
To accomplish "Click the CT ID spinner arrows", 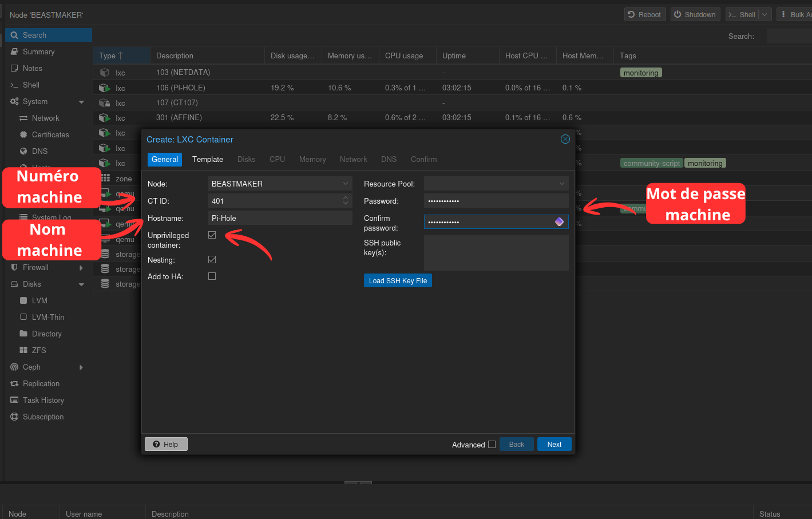I will pos(346,201).
